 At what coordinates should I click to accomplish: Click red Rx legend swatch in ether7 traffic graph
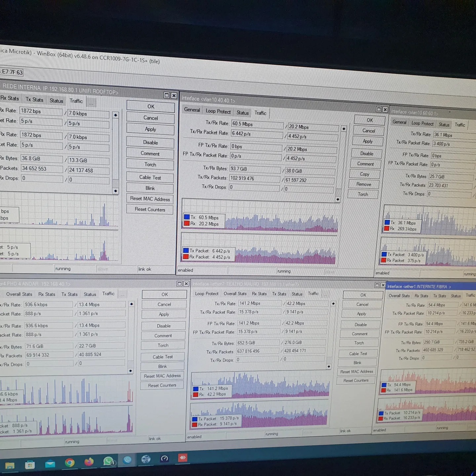click(196, 394)
